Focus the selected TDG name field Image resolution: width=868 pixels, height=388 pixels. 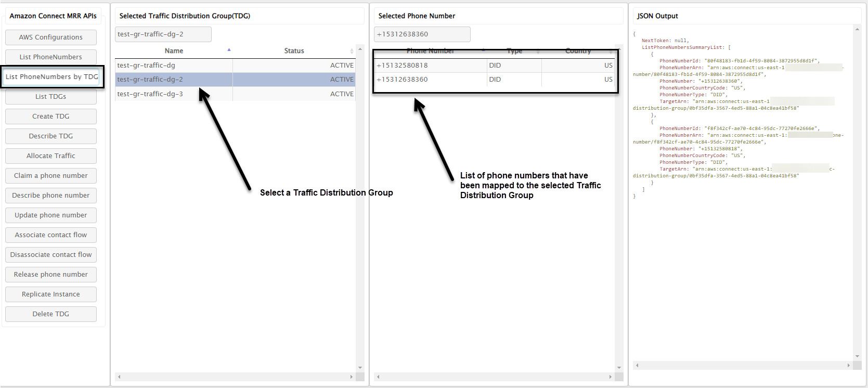pos(163,34)
